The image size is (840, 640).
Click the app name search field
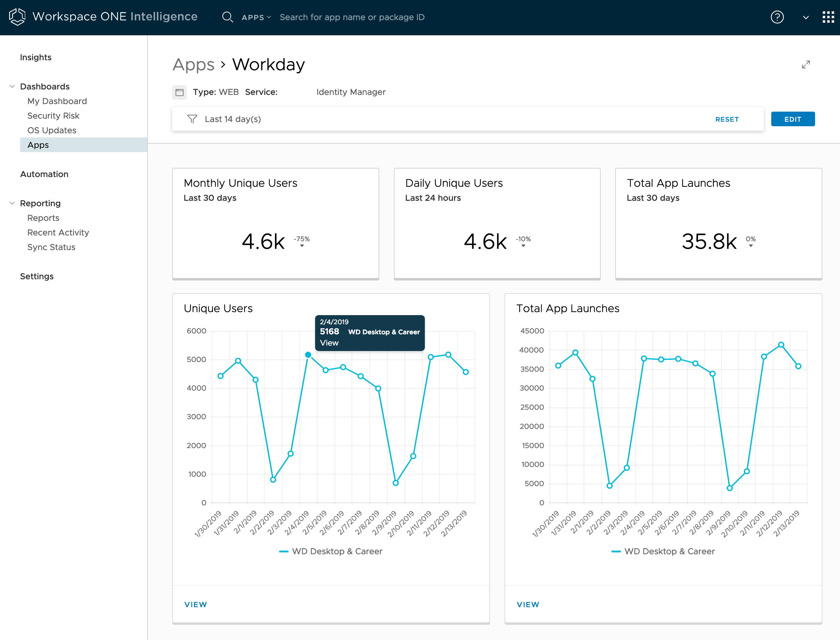(352, 17)
